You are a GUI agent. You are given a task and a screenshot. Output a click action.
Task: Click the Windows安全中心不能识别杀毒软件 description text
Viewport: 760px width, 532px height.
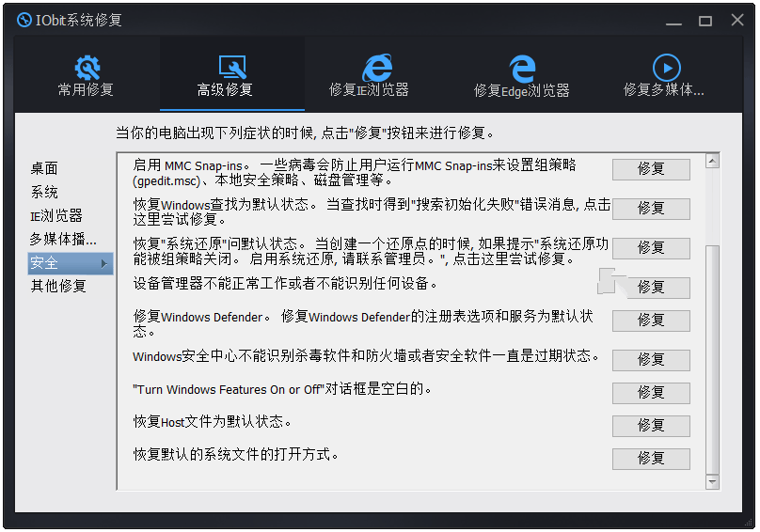click(366, 355)
